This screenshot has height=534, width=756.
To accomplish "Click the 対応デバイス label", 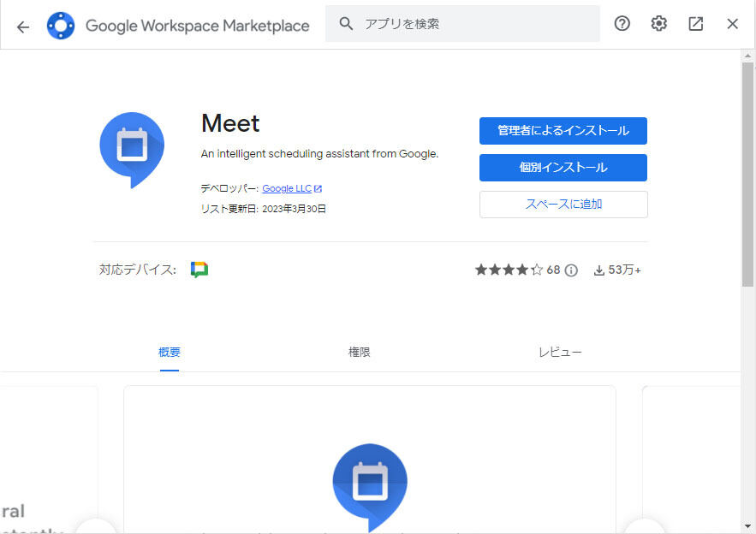I will click(x=137, y=270).
